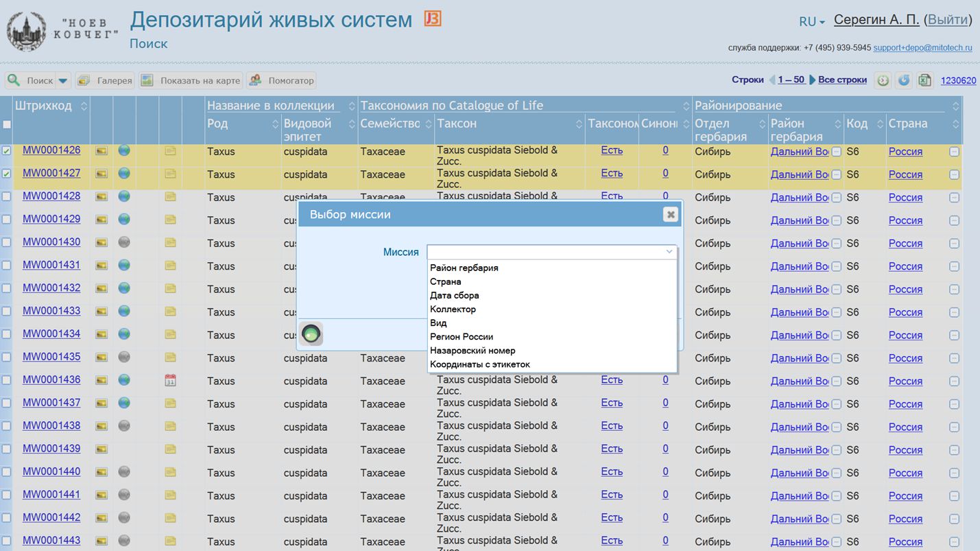Image resolution: width=980 pixels, height=551 pixels.
Task: Sort by the Отдел гербария column arrows
Action: point(762,124)
